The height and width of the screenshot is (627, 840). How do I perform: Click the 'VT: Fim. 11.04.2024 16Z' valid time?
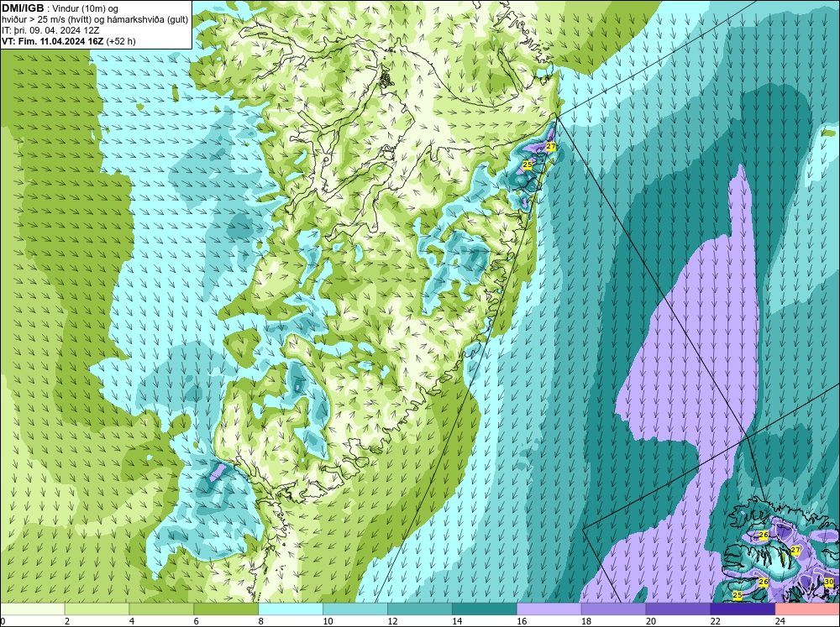click(x=53, y=41)
